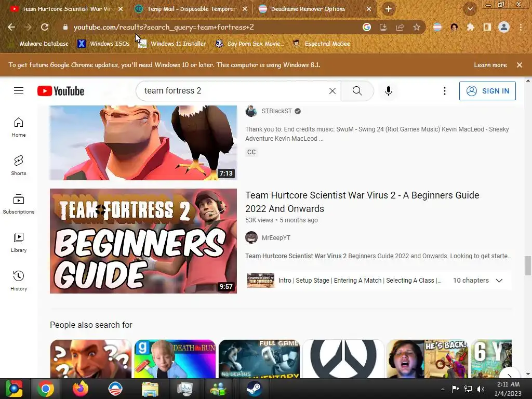Screen dimensions: 532x399
Task: Open the Malware Database bookmark
Action: coord(44,44)
